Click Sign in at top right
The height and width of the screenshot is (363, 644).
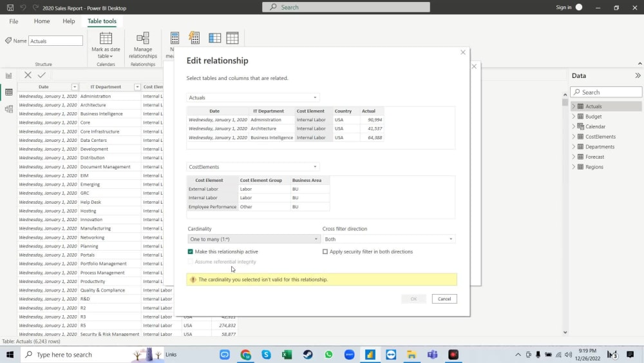[x=563, y=7]
